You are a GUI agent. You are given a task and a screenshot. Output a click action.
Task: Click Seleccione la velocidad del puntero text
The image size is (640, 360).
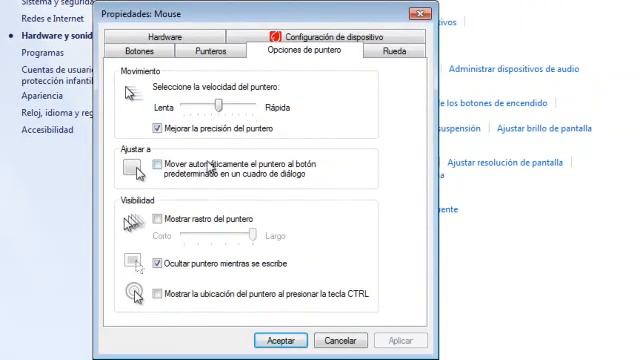(216, 87)
